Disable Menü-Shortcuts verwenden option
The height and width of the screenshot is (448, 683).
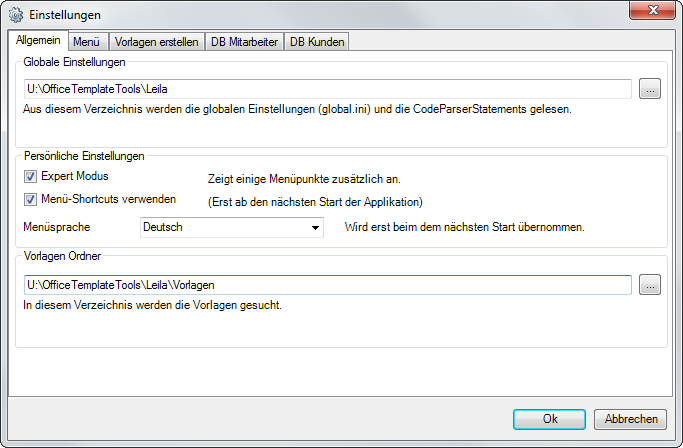33,199
